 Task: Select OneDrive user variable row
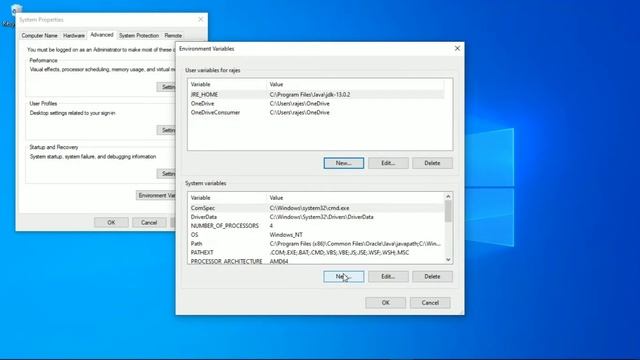coord(316,103)
